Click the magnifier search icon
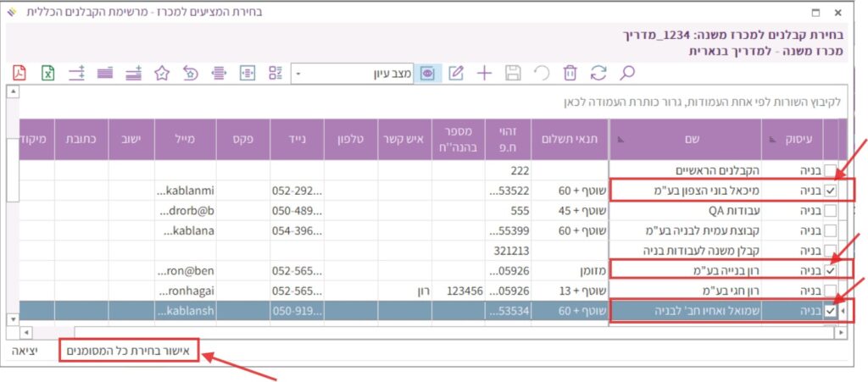Image resolution: width=868 pixels, height=382 pixels. click(627, 73)
